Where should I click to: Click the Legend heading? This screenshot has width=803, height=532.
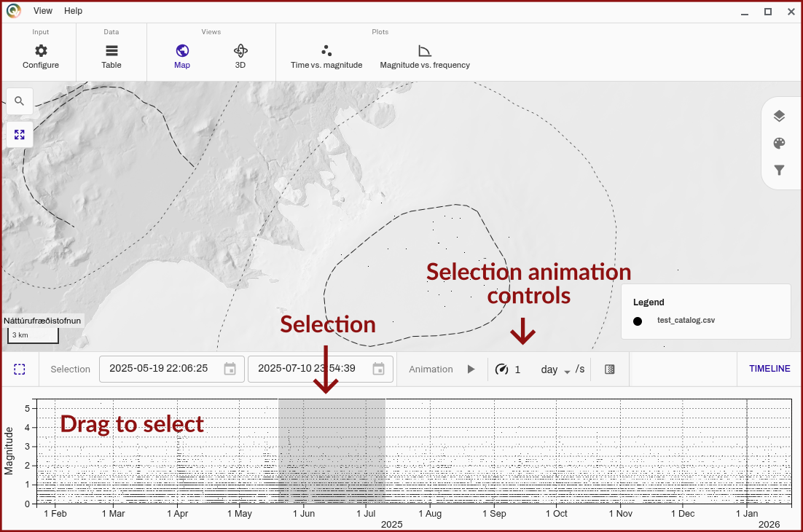649,302
